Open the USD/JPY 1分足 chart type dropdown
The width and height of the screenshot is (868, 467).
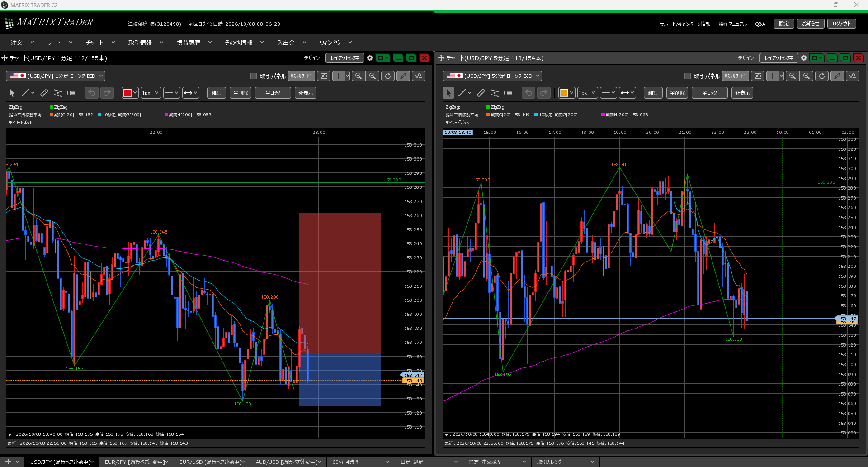coord(56,76)
